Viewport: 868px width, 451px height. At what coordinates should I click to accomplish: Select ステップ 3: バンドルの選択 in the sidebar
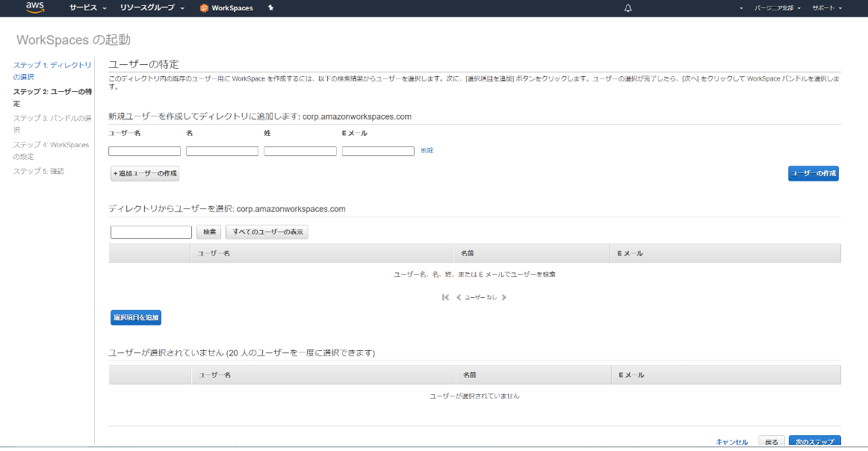pyautogui.click(x=52, y=124)
